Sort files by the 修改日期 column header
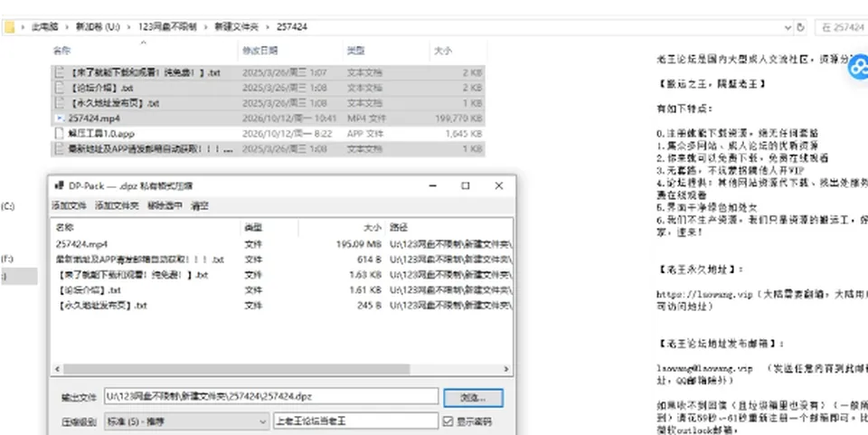 pyautogui.click(x=259, y=51)
